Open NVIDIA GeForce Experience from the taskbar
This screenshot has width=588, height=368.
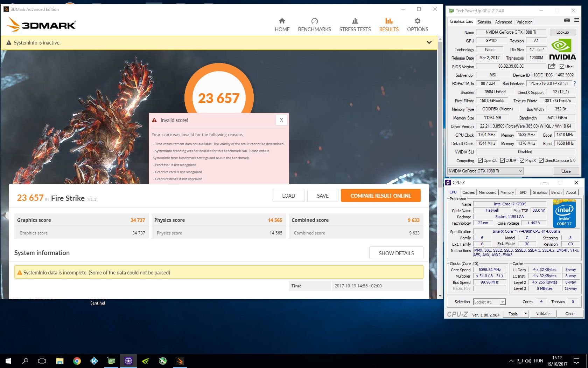[x=146, y=361]
